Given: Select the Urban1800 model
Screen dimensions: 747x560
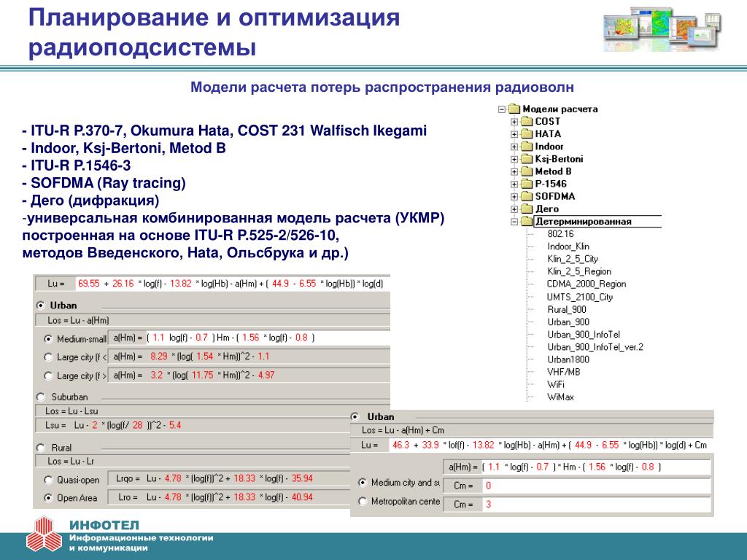Looking at the screenshot, I should point(568,359).
